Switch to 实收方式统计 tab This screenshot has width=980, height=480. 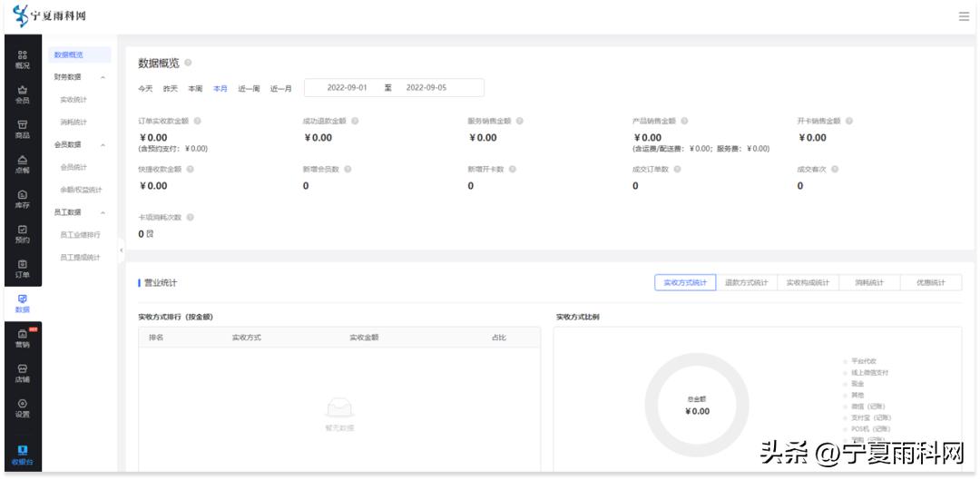[x=685, y=282]
